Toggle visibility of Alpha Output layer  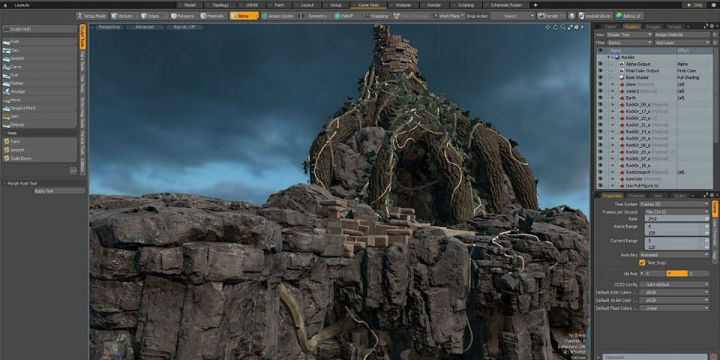pyautogui.click(x=600, y=64)
